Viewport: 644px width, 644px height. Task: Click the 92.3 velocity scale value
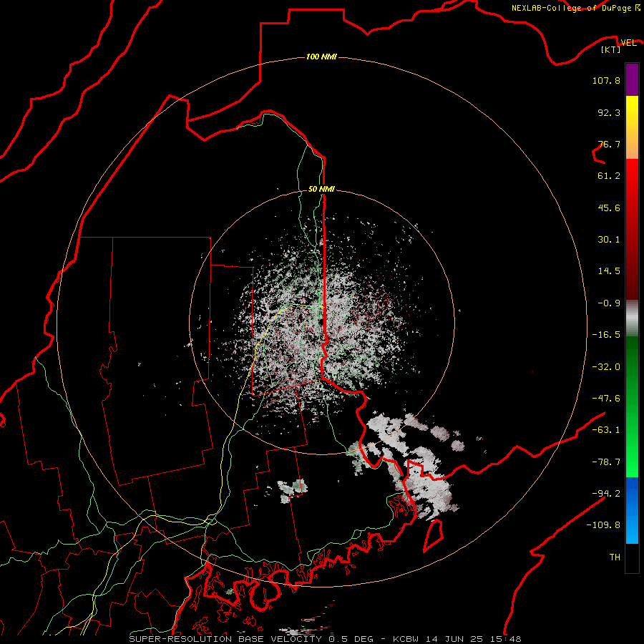(609, 112)
